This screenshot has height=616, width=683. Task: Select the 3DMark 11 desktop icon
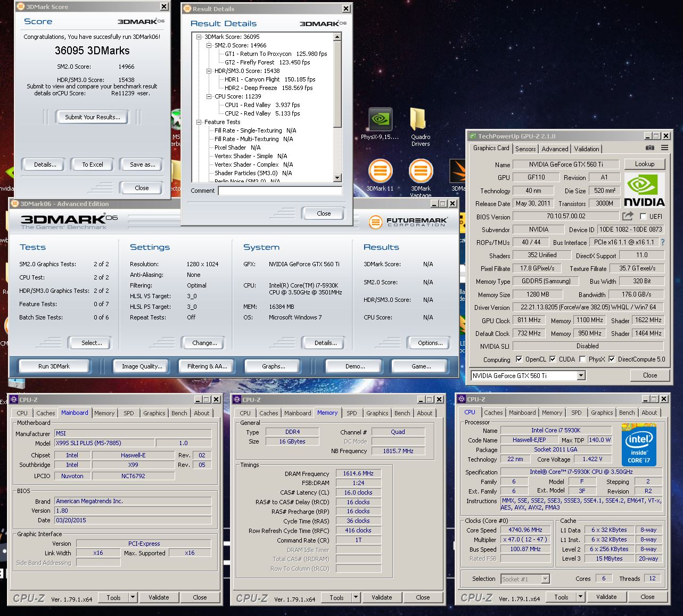pyautogui.click(x=380, y=176)
